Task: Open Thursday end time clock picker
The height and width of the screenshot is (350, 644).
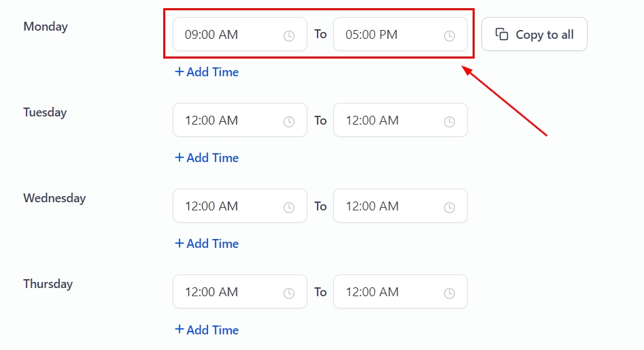Action: coord(450,293)
